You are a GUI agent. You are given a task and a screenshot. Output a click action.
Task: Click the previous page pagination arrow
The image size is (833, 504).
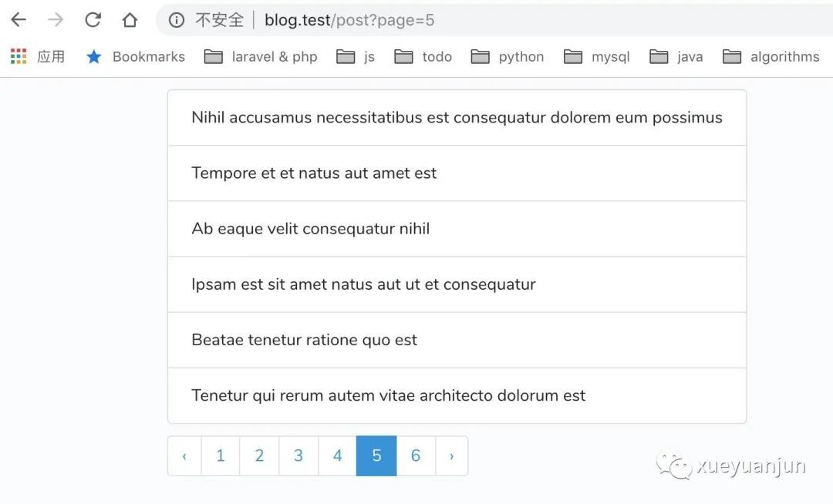click(x=185, y=456)
